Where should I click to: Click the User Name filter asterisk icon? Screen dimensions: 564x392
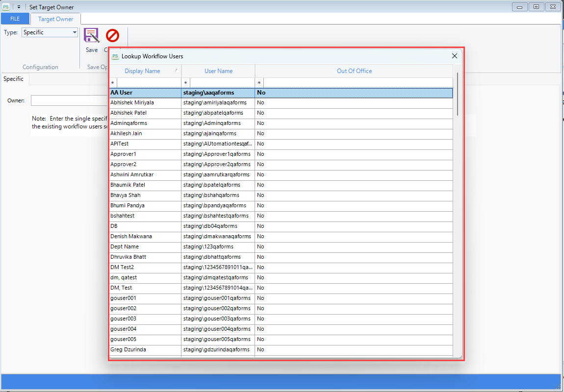pyautogui.click(x=186, y=83)
